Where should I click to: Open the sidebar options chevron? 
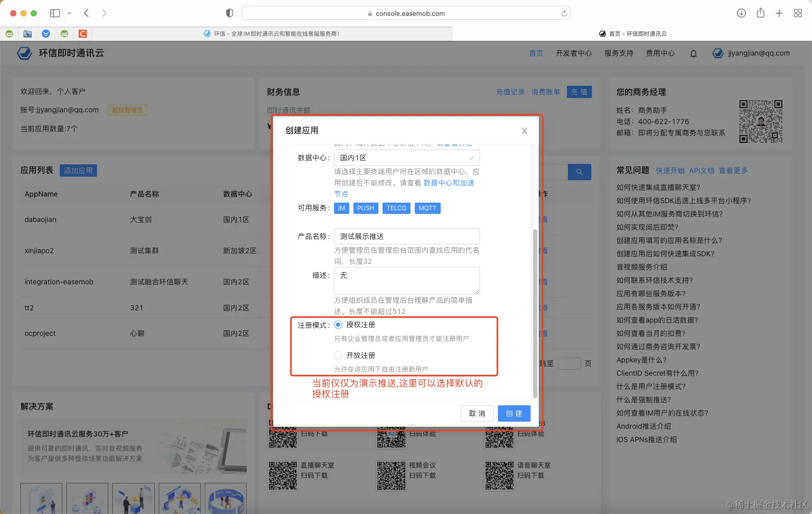coord(69,13)
